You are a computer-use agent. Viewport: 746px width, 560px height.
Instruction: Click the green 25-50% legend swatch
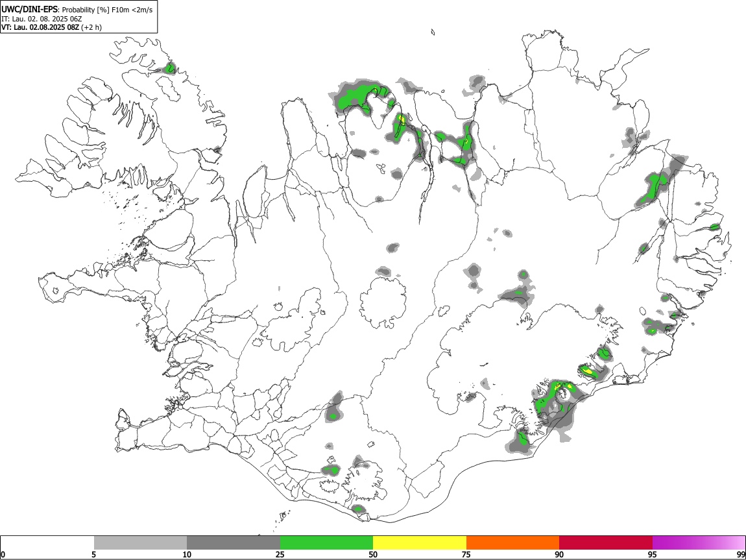[326, 543]
